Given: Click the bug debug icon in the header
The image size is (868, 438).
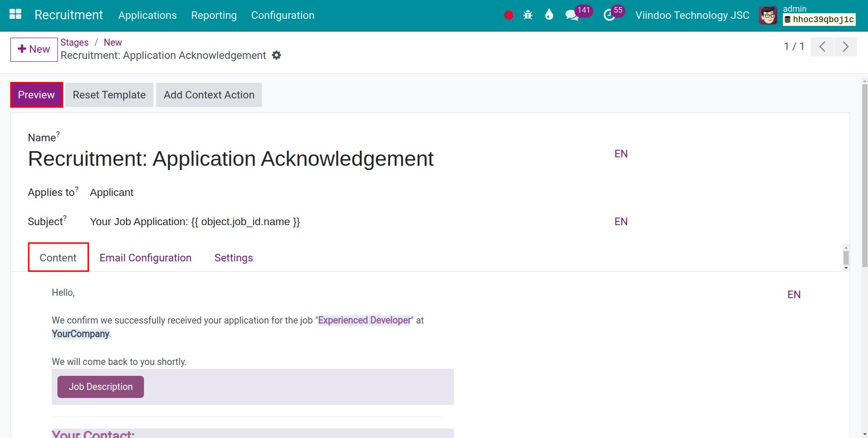Looking at the screenshot, I should [528, 15].
